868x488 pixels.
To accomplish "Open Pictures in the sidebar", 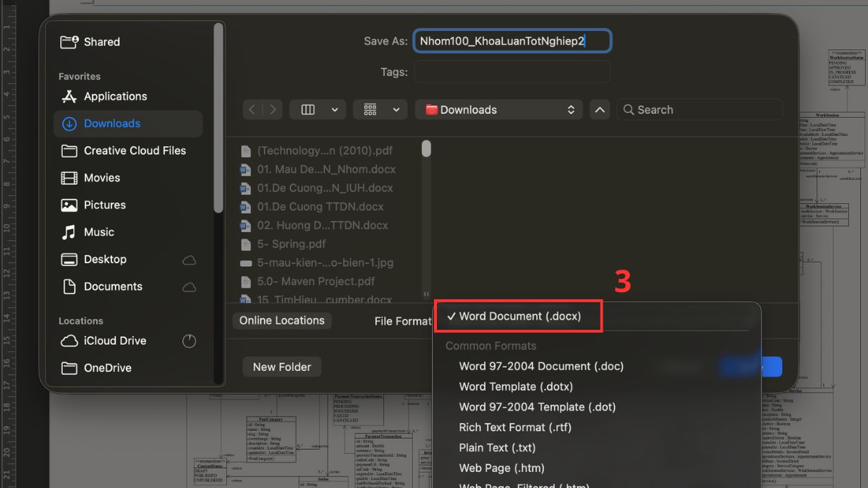I will coord(93,205).
